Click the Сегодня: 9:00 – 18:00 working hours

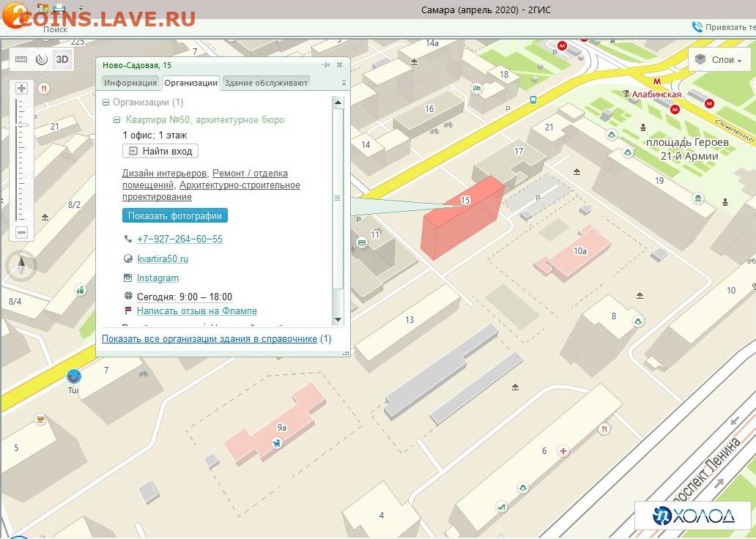185,297
